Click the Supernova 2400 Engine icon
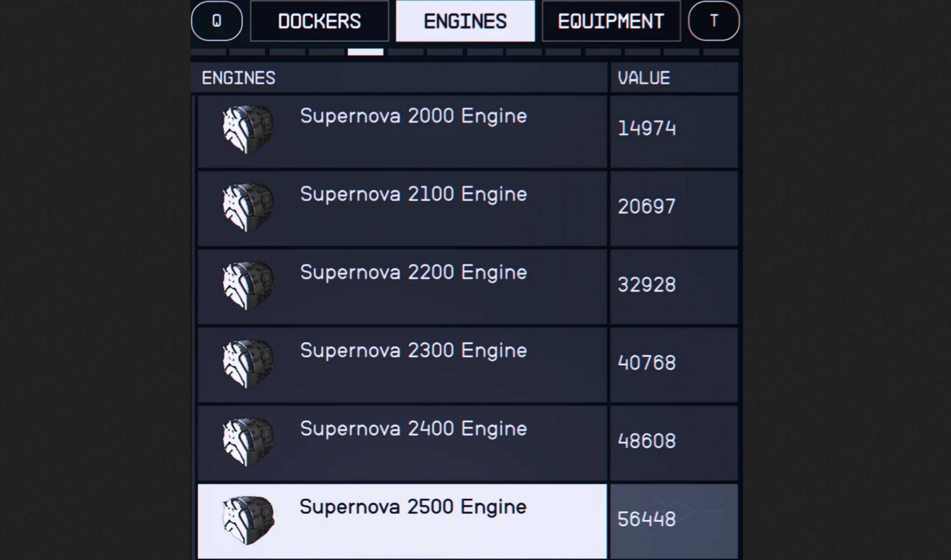951x560 pixels. point(248,442)
